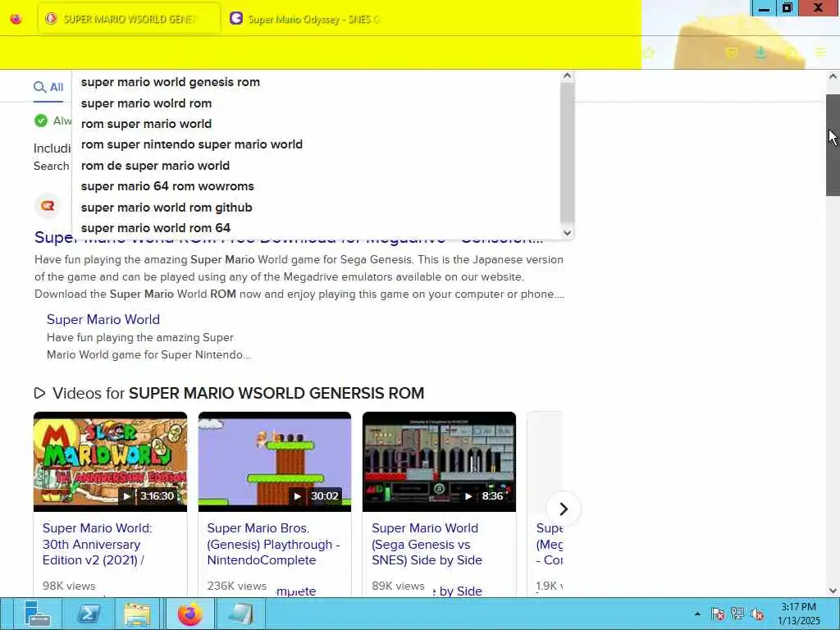Image resolution: width=840 pixels, height=630 pixels.
Task: Click the suggestion list scroll-down arrow
Action: (x=568, y=232)
